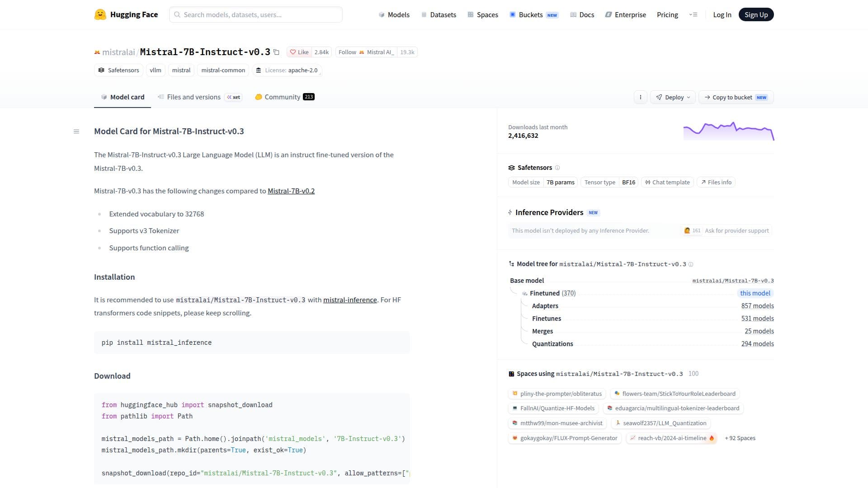868x488 pixels.
Task: Open Quantizations 294 models row
Action: tap(653, 344)
